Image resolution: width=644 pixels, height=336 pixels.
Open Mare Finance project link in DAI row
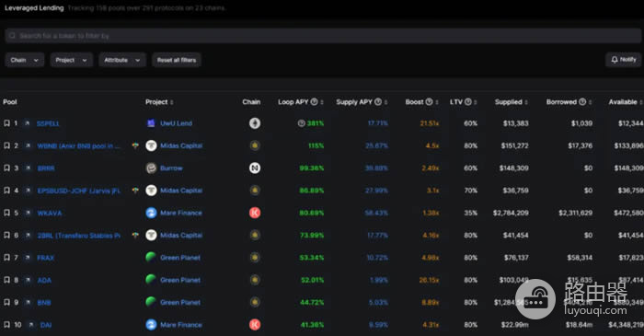181,325
